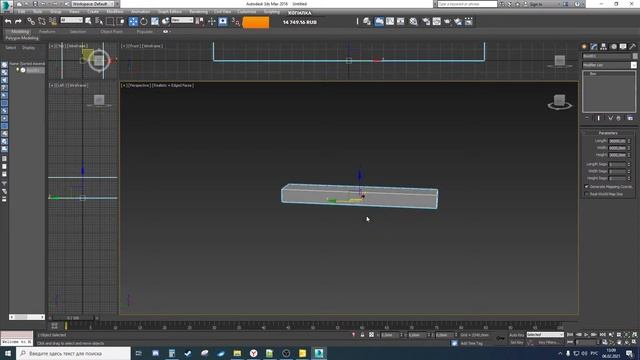640x360 pixels.
Task: Activate the Select and Scale tool
Action: tap(155, 22)
